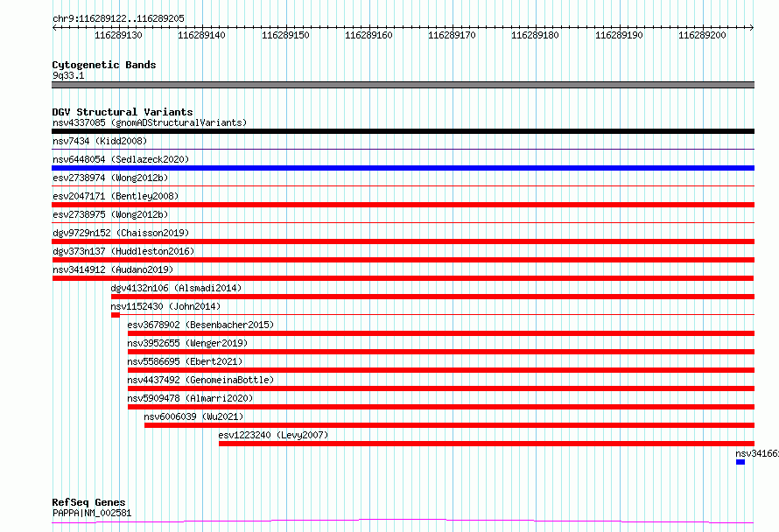Image resolution: width=779 pixels, height=532 pixels.
Task: Select the black nsv4337085 variant bar
Action: tap(403, 131)
